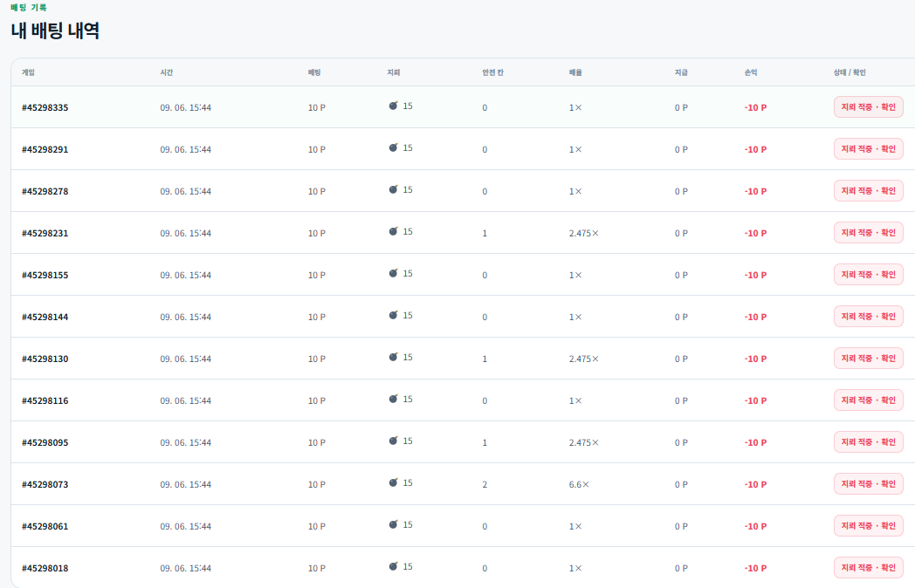
Task: Select game ID #45298073
Action: point(45,485)
